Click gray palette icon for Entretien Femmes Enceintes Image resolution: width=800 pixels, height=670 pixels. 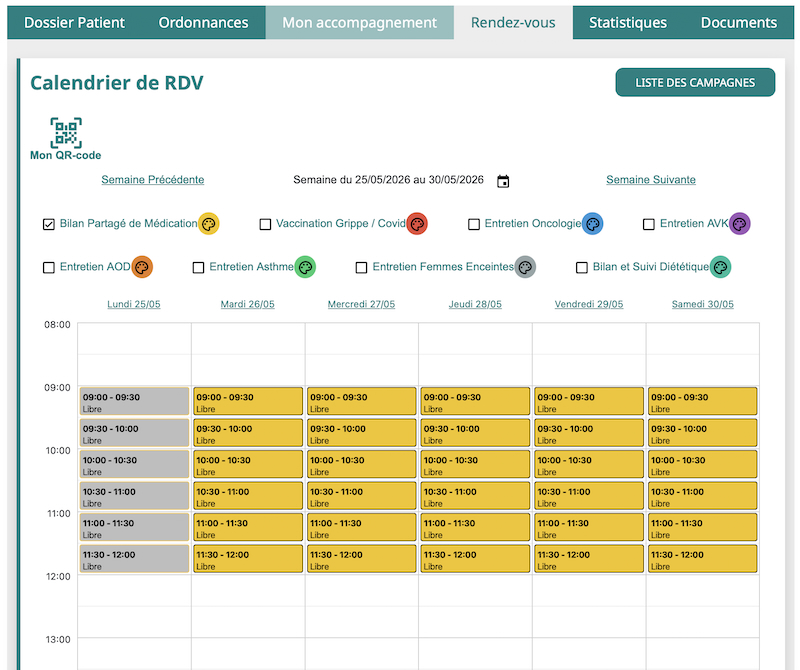(525, 267)
